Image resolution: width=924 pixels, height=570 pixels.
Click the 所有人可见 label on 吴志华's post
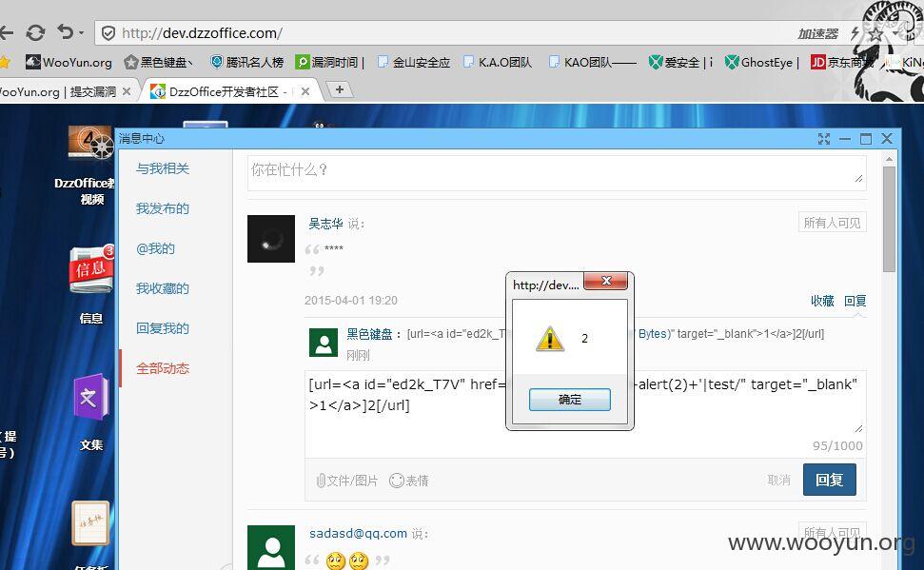click(x=832, y=223)
